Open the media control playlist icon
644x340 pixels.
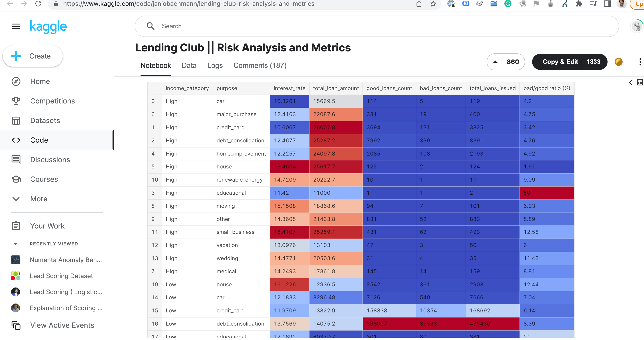(593, 4)
